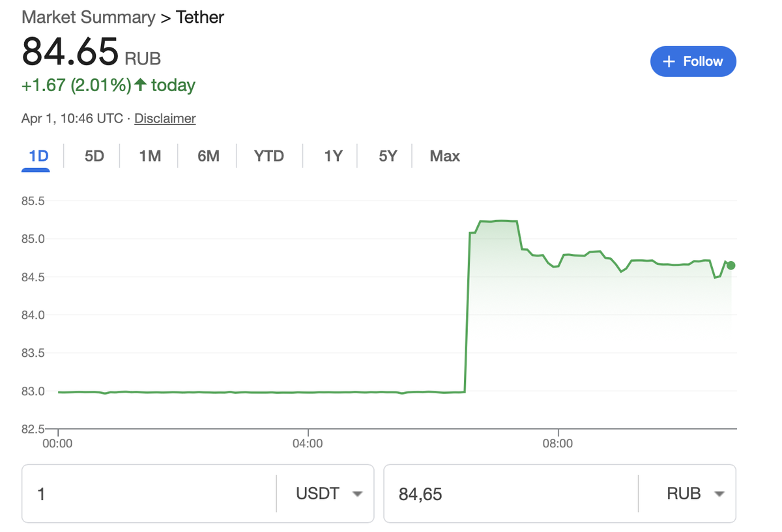Click the Tether breadcrumb label
Viewport: 782px width, 532px height.
click(x=199, y=17)
